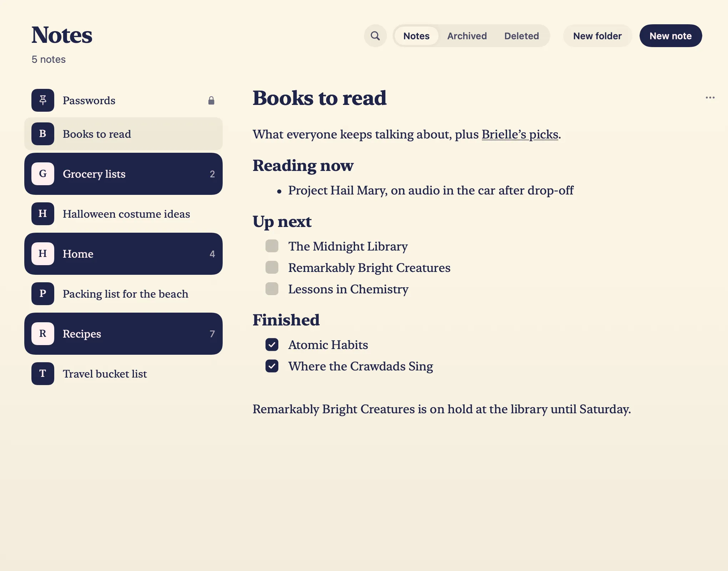Open the three-dot more options menu
The height and width of the screenshot is (571, 728).
coord(710,97)
